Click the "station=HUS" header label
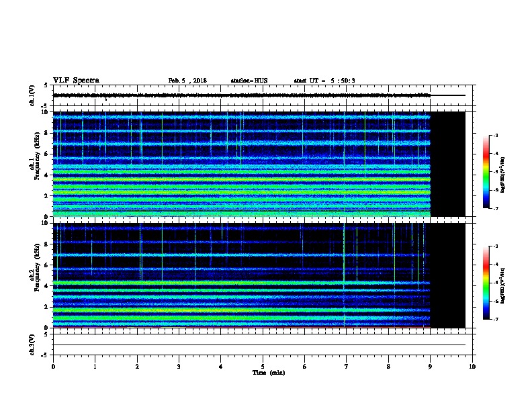This screenshot has height=411, width=532. pos(249,81)
